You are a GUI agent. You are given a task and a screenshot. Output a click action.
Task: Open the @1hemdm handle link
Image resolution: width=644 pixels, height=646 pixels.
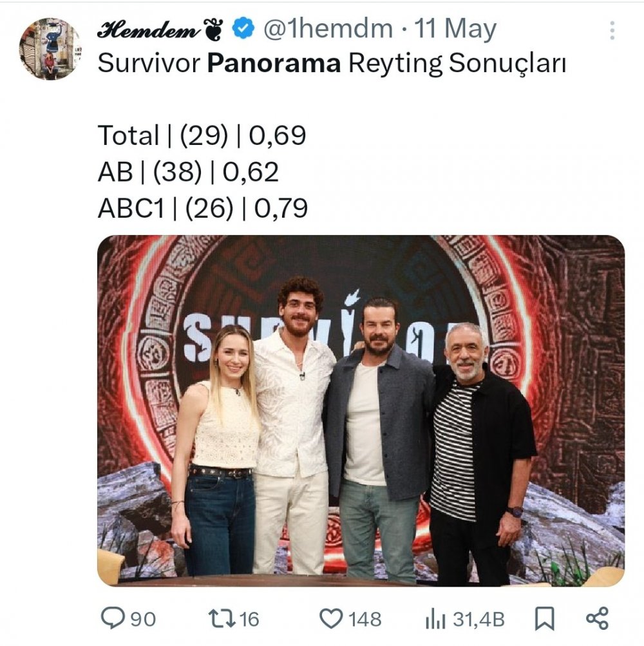click(x=328, y=29)
